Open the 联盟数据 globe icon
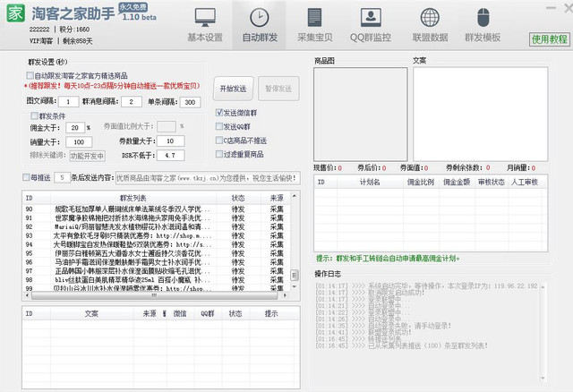Screen dimensions: 573x392 (x=430, y=18)
